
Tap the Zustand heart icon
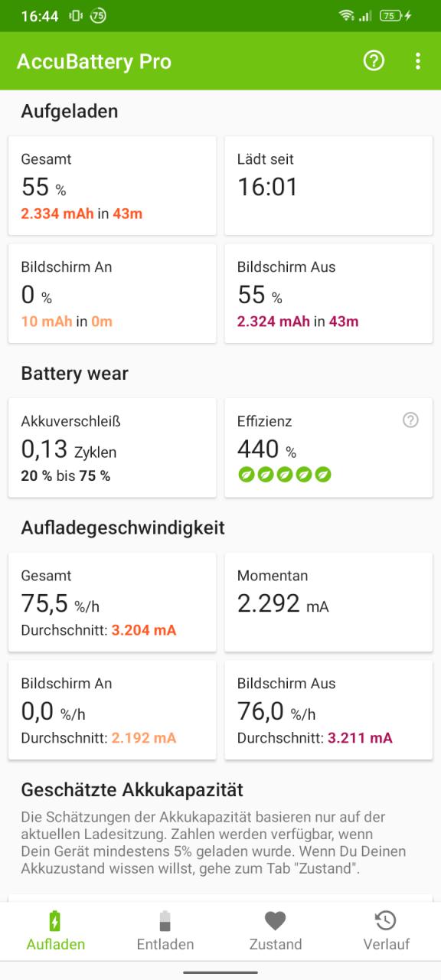pyautogui.click(x=275, y=920)
